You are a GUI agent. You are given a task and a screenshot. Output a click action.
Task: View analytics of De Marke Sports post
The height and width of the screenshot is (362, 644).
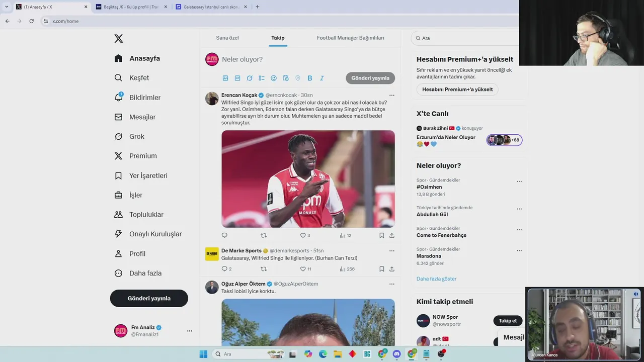347,269
